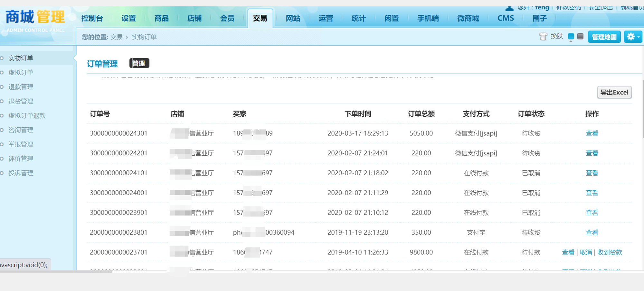Click the 管理 badge next to 订单管理
644x291 pixels.
pos(139,63)
